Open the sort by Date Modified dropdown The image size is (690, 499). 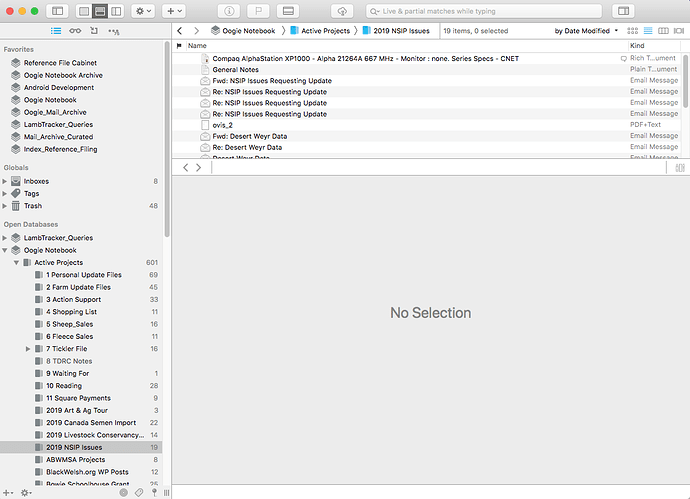(586, 31)
